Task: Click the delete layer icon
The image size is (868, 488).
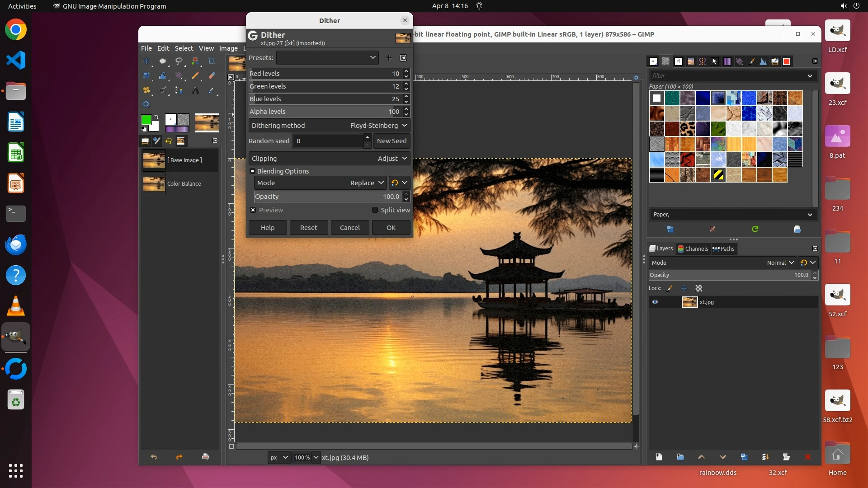Action: (807, 457)
